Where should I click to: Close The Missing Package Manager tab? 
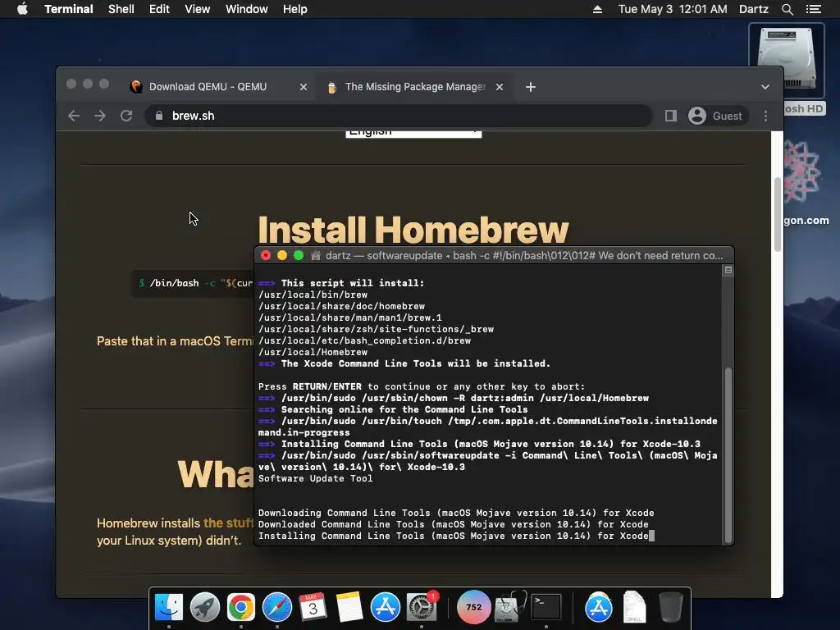(500, 87)
